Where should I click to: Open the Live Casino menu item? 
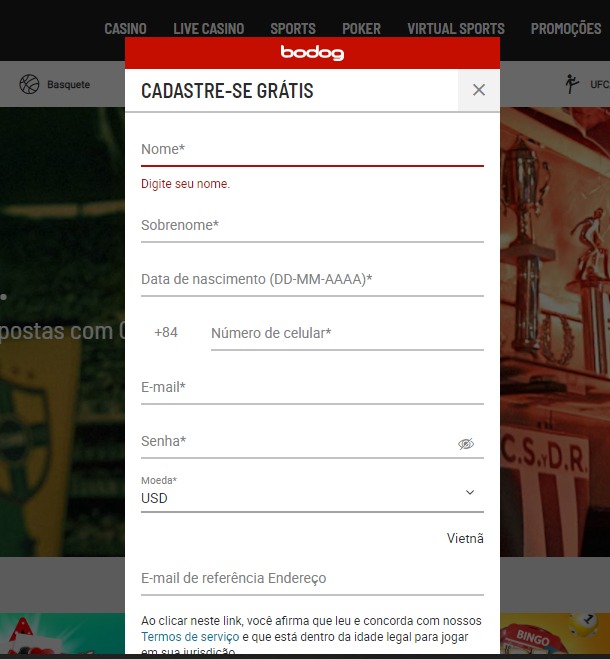(x=209, y=29)
